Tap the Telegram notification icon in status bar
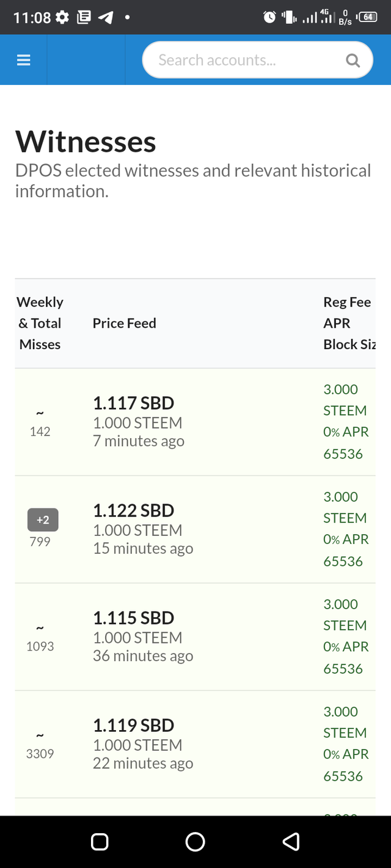Image resolution: width=391 pixels, height=868 pixels. click(x=106, y=17)
